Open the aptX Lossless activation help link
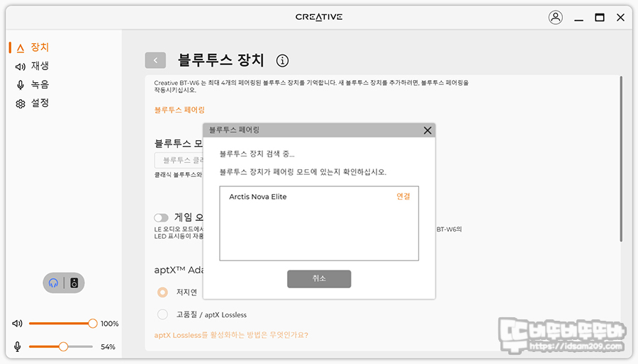 [x=231, y=335]
